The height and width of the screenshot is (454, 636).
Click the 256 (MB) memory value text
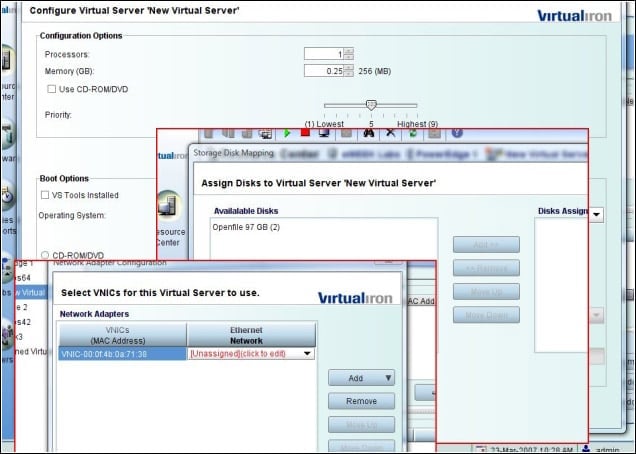(374, 71)
